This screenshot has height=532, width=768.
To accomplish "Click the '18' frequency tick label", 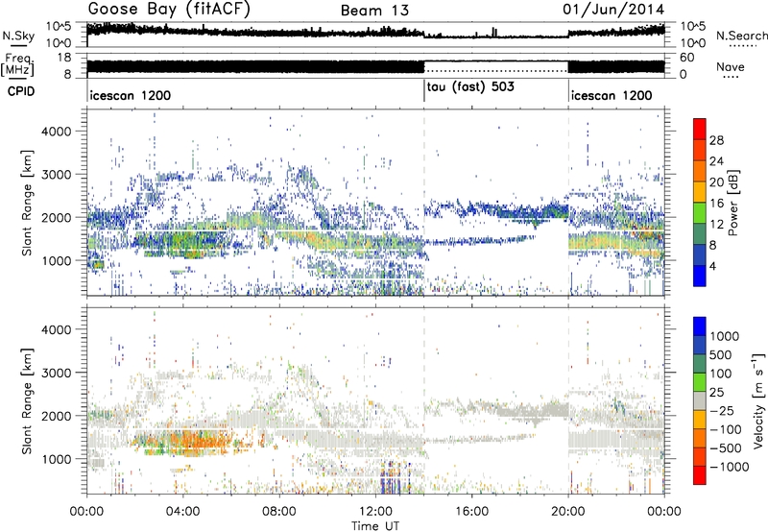I will tap(64, 58).
